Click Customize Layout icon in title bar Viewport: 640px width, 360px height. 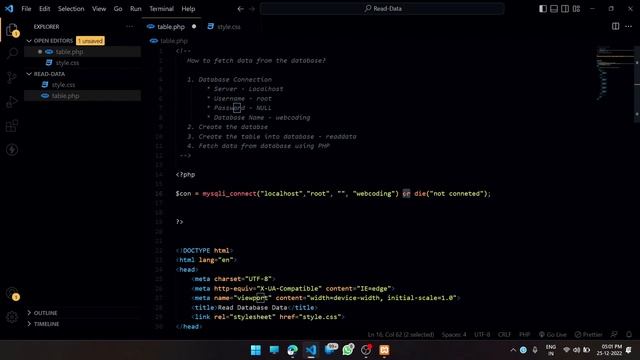(x=576, y=9)
